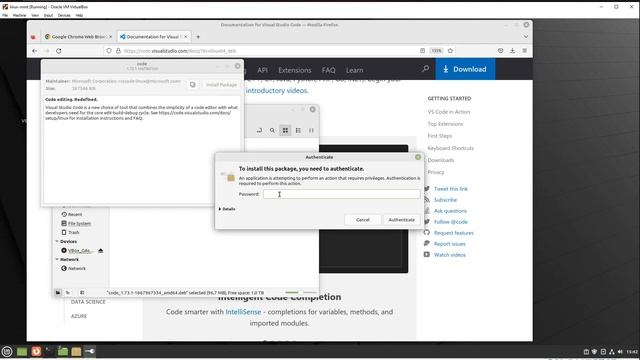
Task: Click the Tweet this link entry
Action: click(x=451, y=189)
